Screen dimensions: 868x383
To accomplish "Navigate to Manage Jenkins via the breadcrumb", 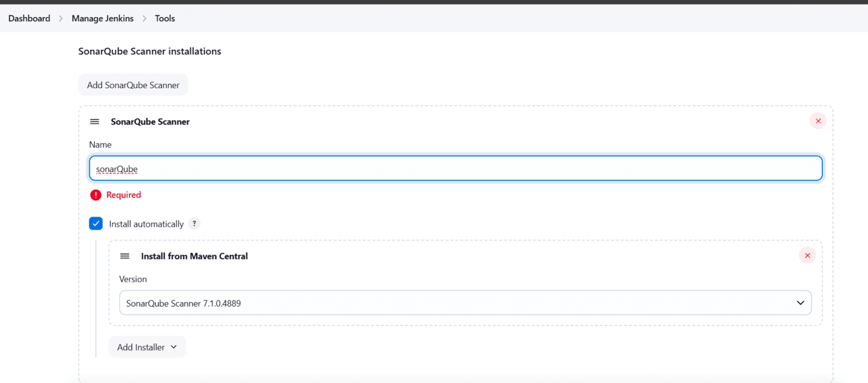I will 102,18.
